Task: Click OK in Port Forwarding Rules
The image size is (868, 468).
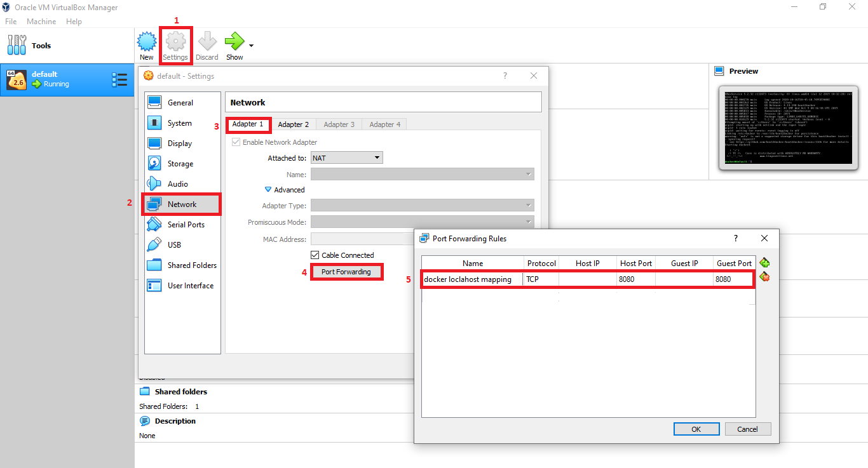Action: (x=696, y=429)
